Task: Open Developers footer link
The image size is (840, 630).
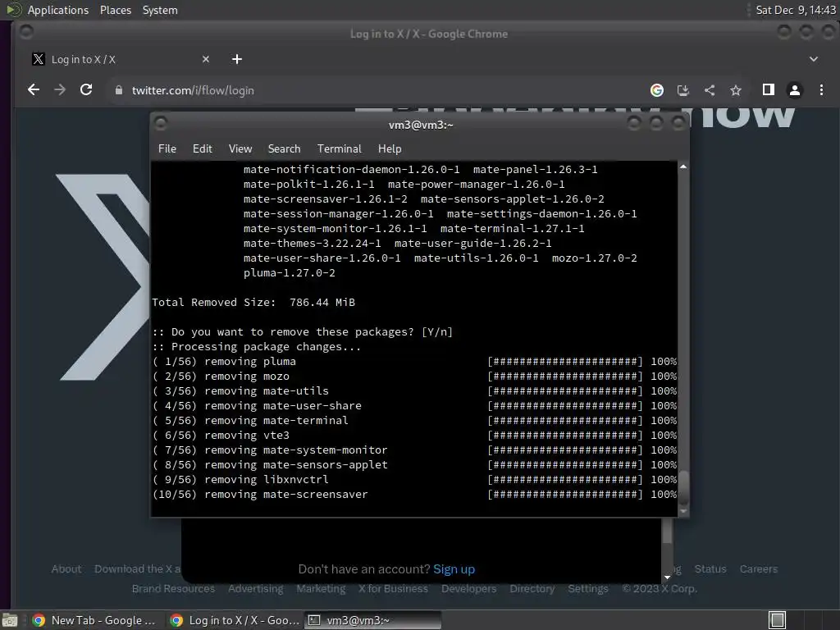Action: pos(468,589)
